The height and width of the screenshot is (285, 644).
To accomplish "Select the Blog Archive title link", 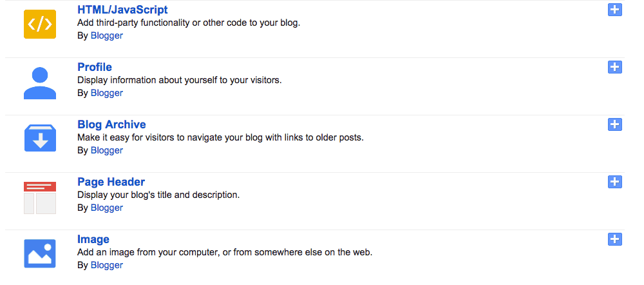I will coord(111,124).
